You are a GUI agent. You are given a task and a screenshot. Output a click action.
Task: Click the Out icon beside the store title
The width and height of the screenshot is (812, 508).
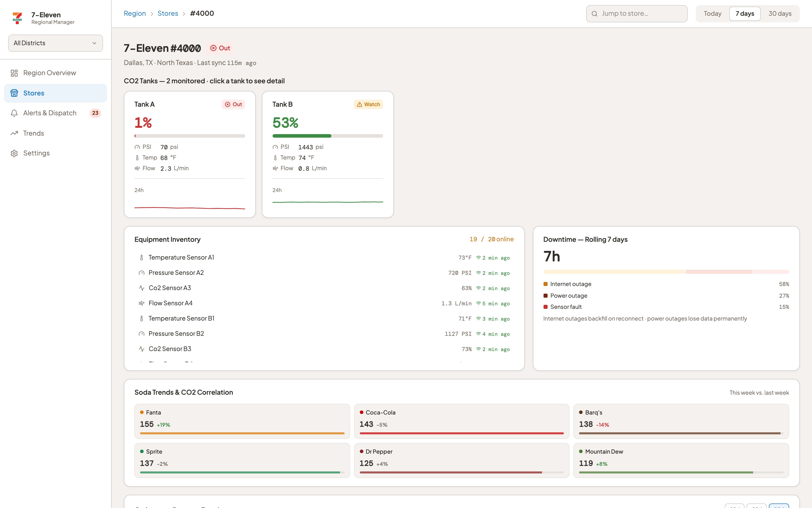[x=213, y=48]
